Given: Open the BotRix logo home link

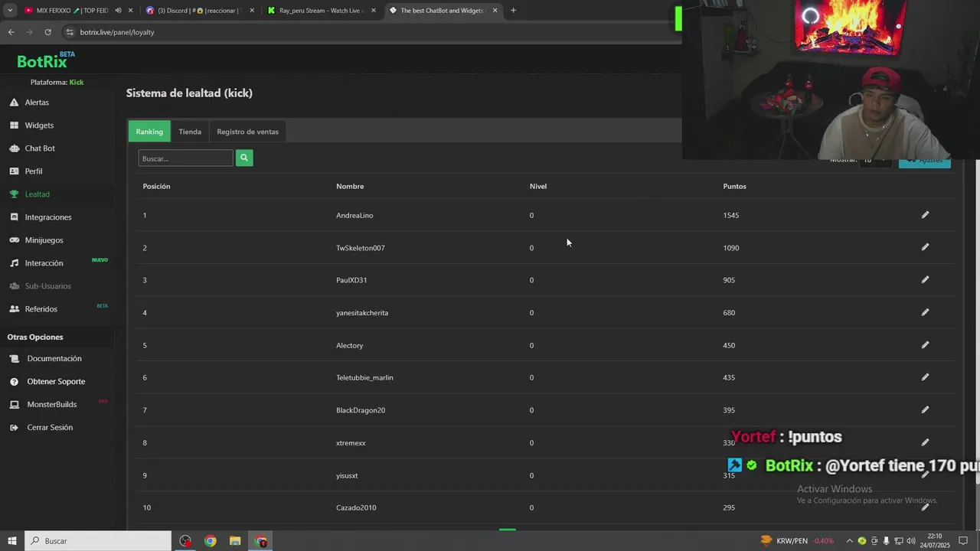Looking at the screenshot, I should [46, 60].
